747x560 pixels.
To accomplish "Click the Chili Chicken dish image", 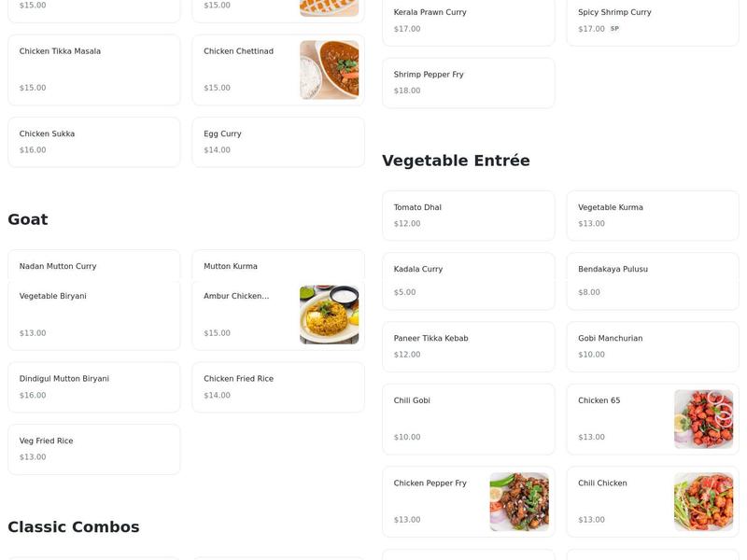I will click(704, 501).
